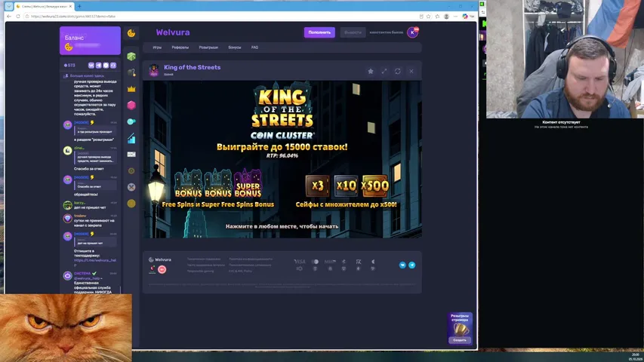The height and width of the screenshot is (362, 644).
Task: Open the t.me/welvura_help support link in chat
Action: (x=95, y=262)
